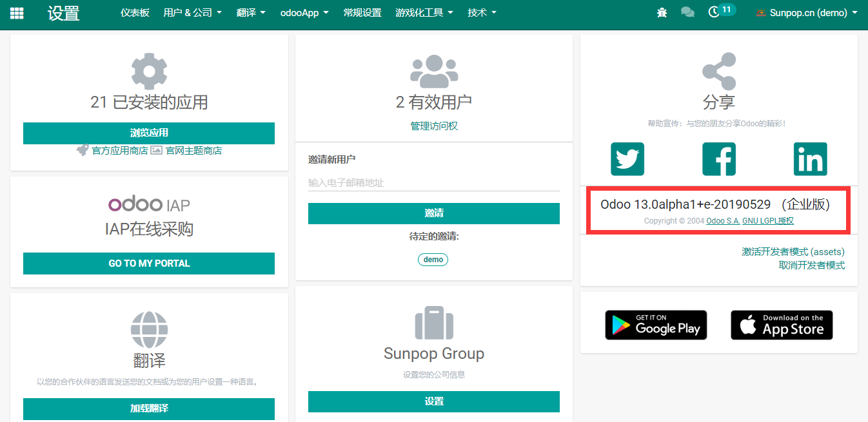Click 激活开发者模式 (assets) link
Screen dimensions: 868x422
pyautogui.click(x=793, y=252)
